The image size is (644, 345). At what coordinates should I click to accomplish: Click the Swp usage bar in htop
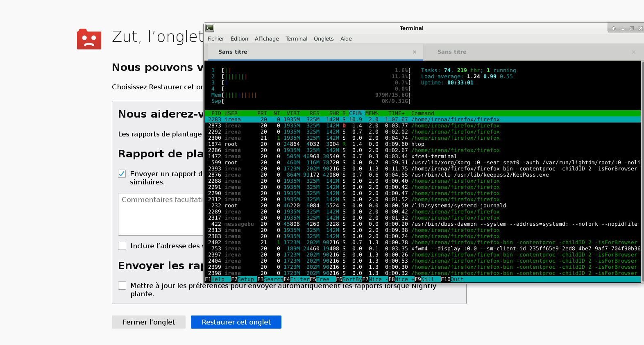coord(311,101)
